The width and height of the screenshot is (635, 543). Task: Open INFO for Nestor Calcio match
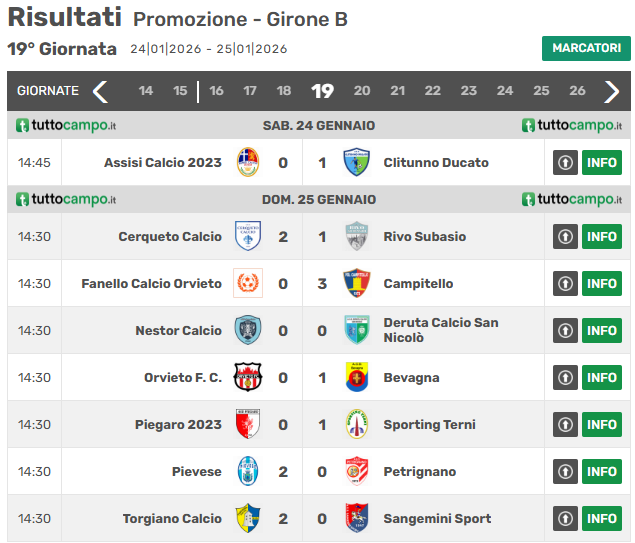click(602, 331)
